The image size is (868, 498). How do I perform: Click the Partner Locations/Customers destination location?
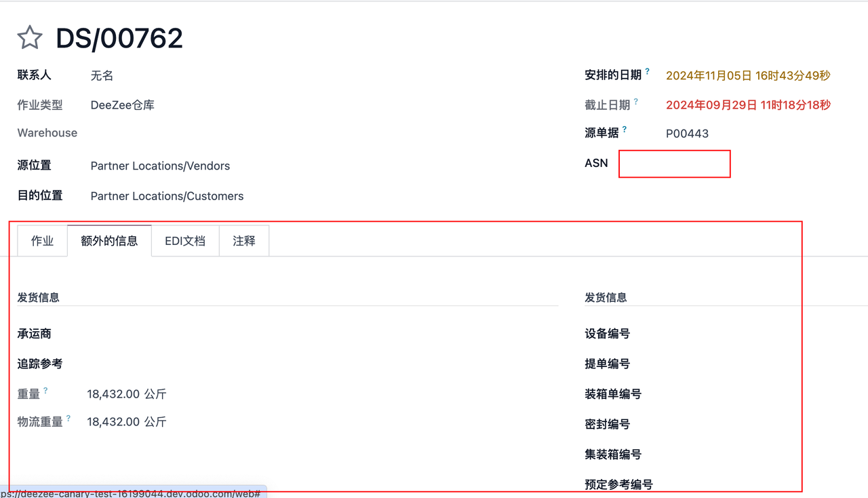(167, 196)
